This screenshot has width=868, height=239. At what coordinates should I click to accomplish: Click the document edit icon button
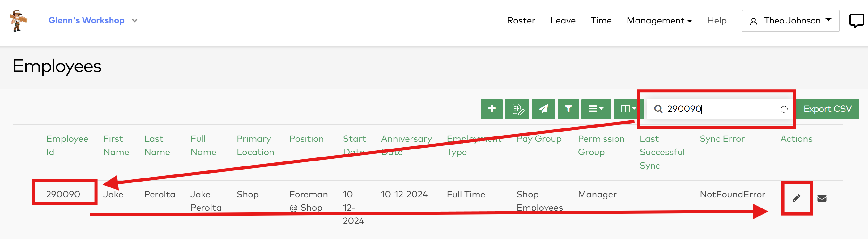coord(517,109)
